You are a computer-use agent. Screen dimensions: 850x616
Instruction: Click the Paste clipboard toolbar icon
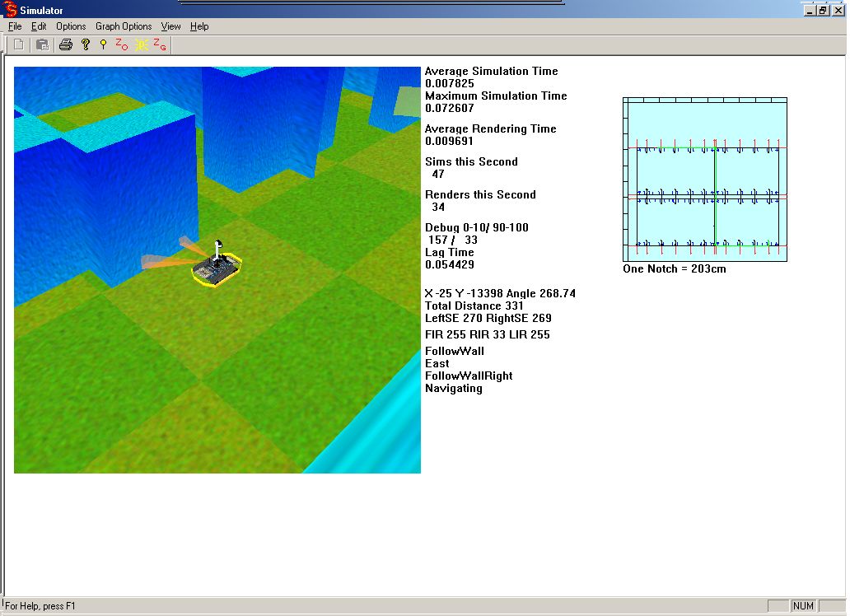(42, 44)
